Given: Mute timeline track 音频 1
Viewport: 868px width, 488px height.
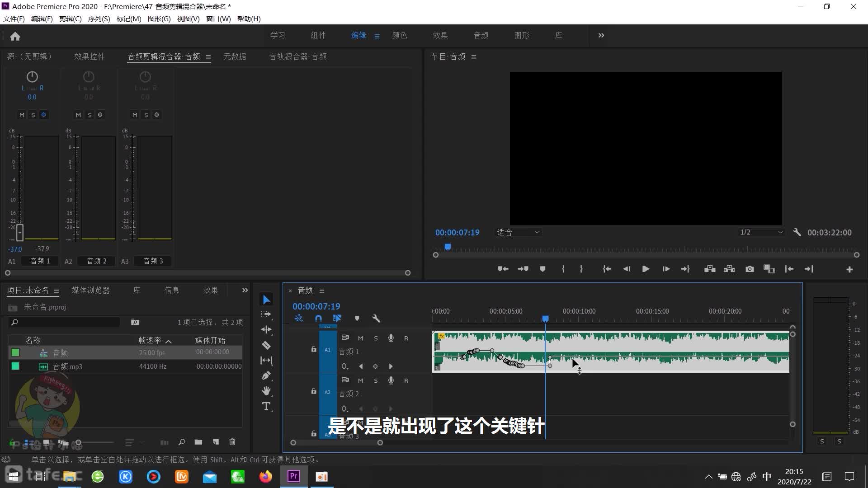Looking at the screenshot, I should [x=360, y=338].
